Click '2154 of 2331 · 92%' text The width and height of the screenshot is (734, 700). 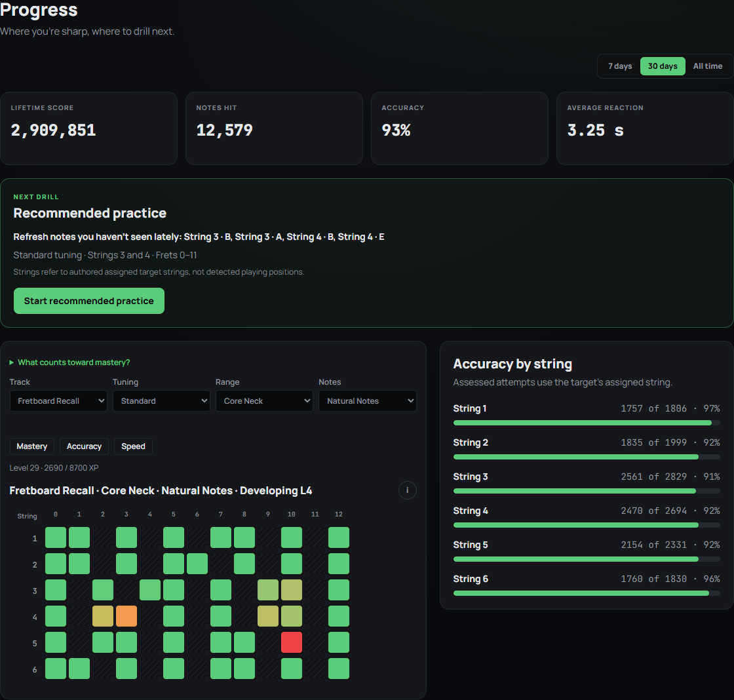pyautogui.click(x=670, y=545)
